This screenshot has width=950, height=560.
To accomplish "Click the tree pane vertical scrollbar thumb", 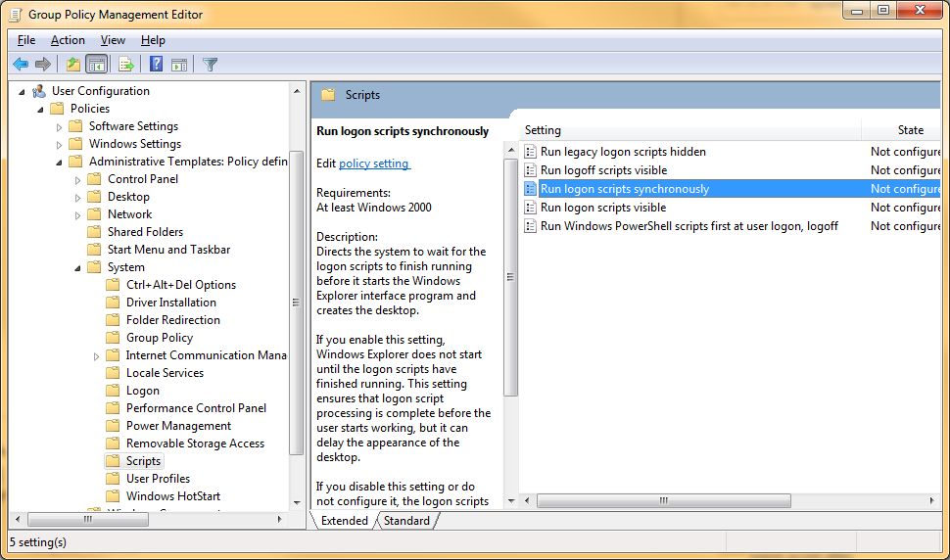I will pos(297,303).
